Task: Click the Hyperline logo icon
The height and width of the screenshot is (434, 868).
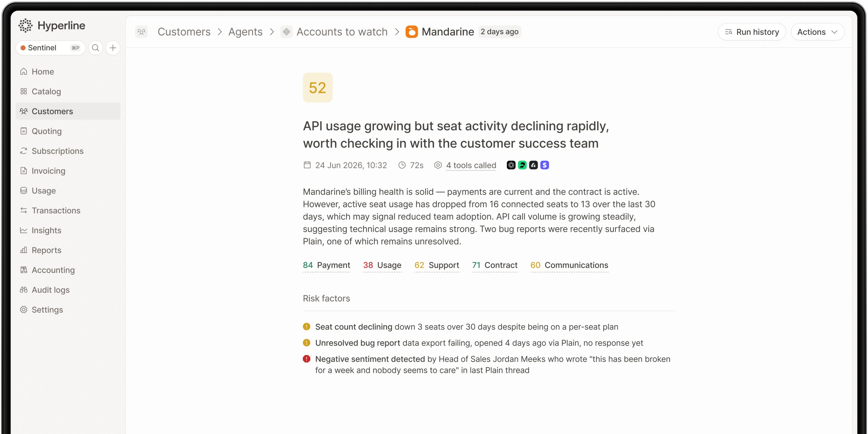Action: 25,25
